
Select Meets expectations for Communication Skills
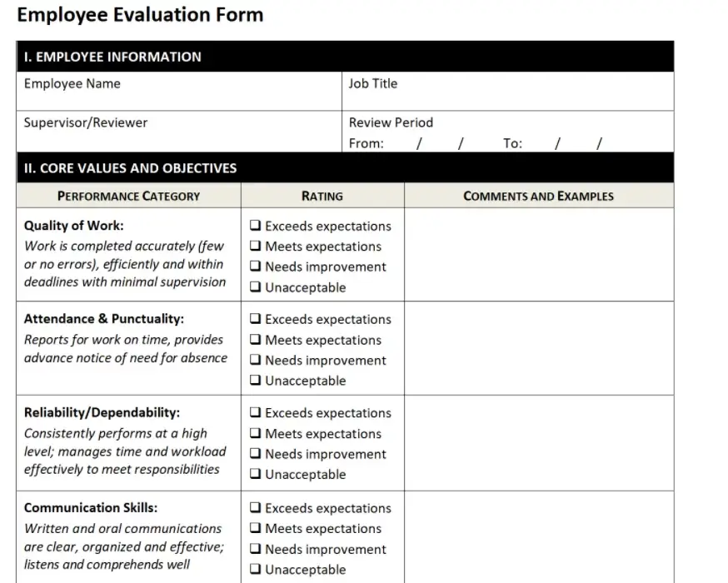(256, 529)
